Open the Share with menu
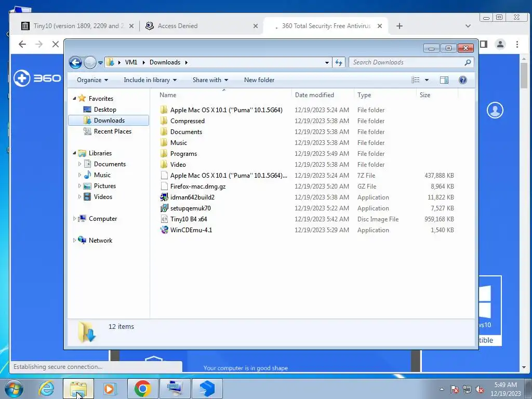The height and width of the screenshot is (399, 532). pyautogui.click(x=210, y=80)
